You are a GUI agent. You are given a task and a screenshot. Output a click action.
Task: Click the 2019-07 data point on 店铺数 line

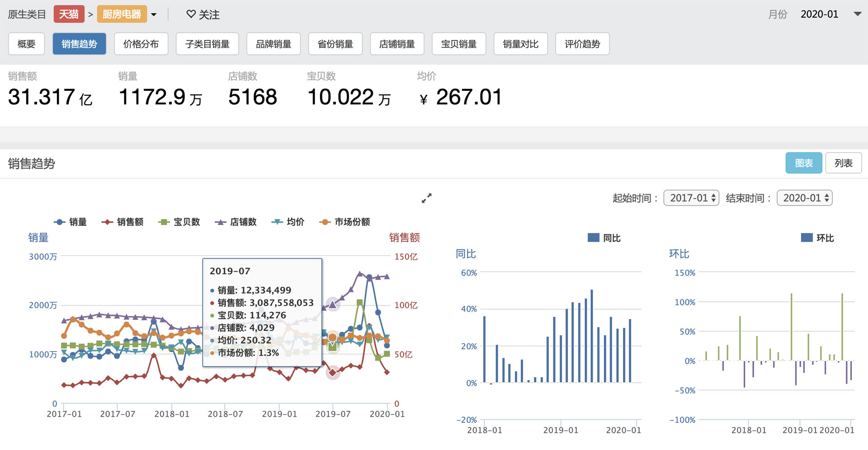pyautogui.click(x=333, y=305)
